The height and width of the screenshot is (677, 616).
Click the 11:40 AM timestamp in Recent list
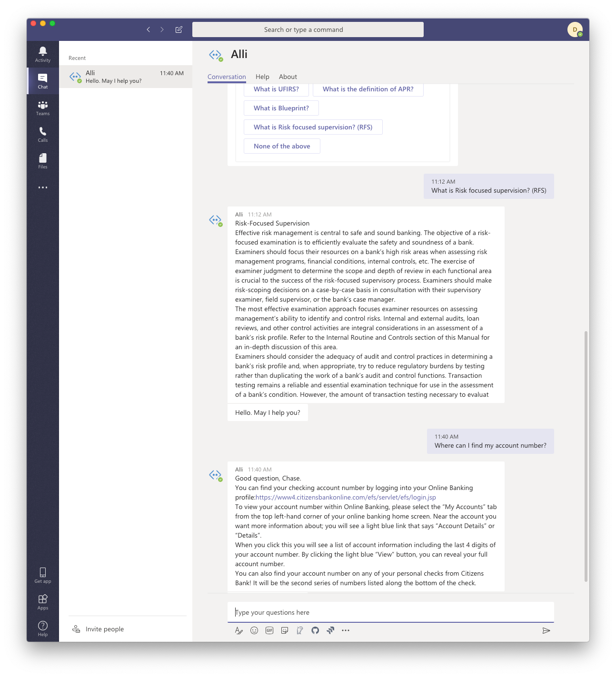point(172,73)
